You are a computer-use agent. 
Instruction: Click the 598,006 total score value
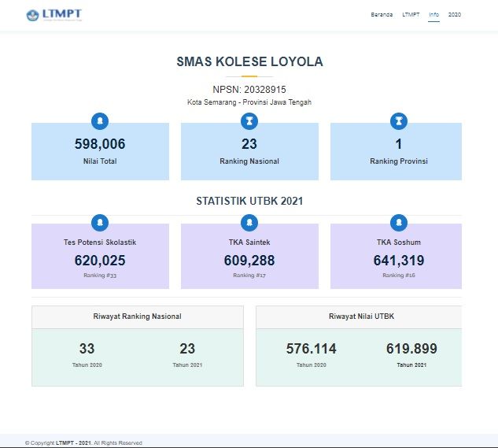[x=100, y=144]
